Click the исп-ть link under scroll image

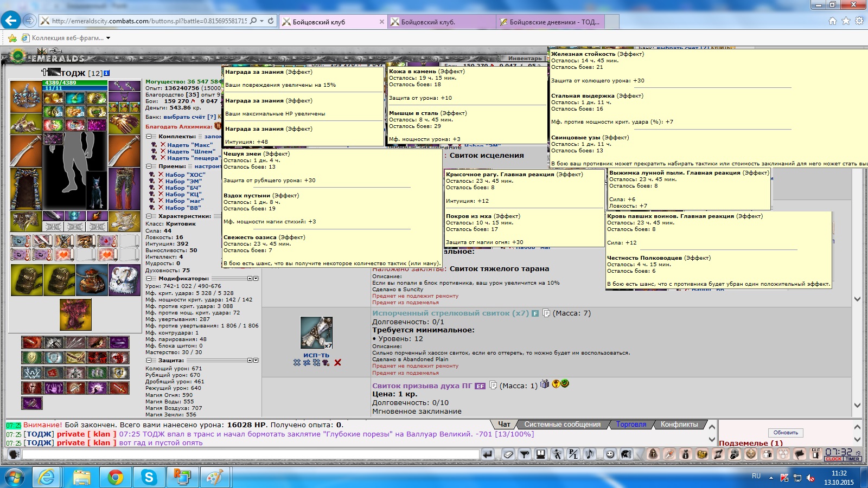316,355
